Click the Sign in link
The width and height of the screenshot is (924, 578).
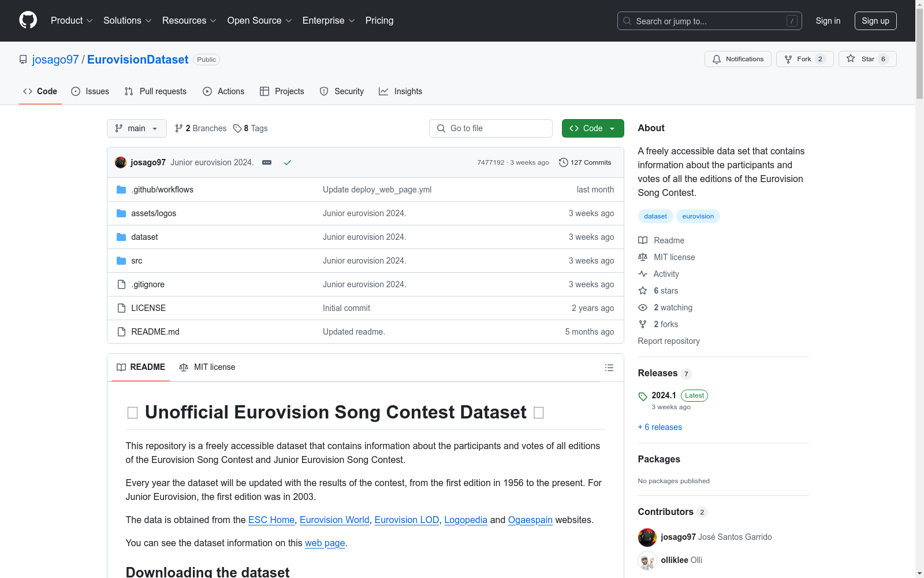click(x=828, y=21)
